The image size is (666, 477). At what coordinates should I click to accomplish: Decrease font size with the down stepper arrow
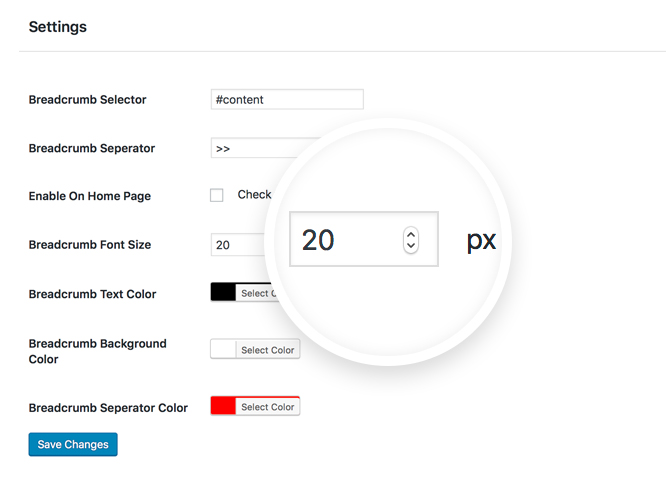click(x=411, y=246)
